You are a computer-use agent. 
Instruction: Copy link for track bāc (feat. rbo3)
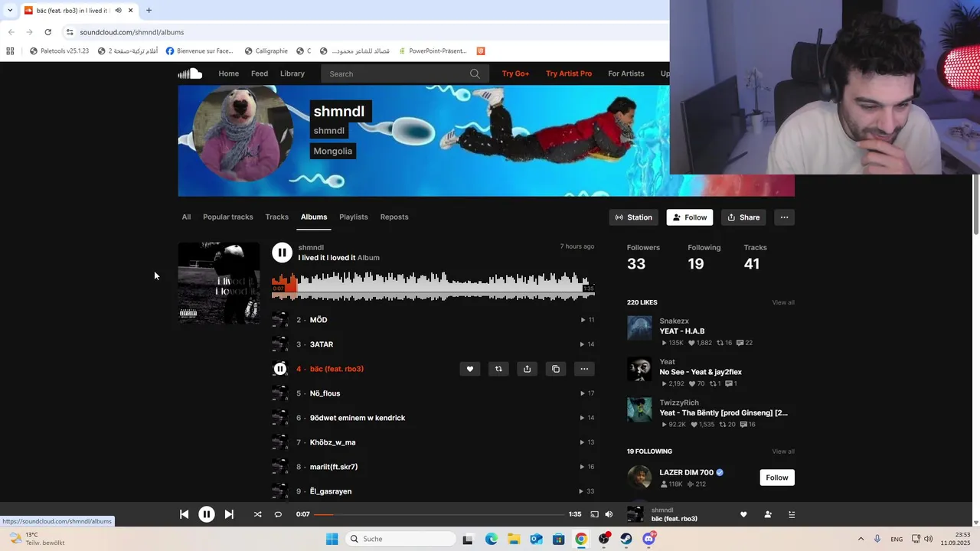tap(556, 369)
